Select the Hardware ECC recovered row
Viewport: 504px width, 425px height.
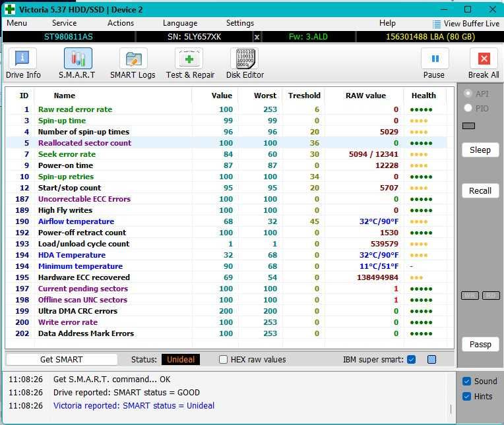pos(226,277)
